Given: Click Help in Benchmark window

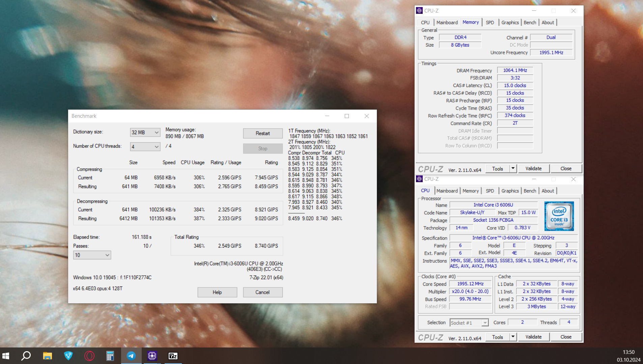Looking at the screenshot, I should 217,292.
